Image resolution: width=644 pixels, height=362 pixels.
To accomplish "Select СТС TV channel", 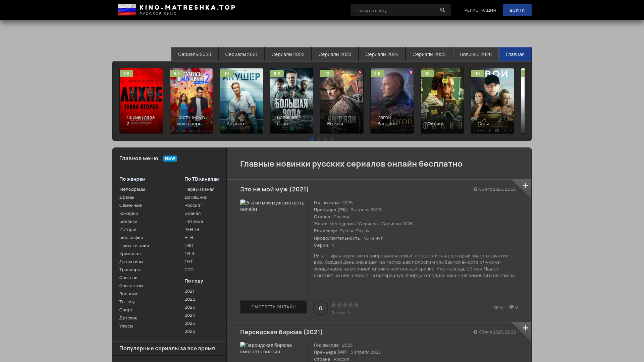I will [x=189, y=269].
